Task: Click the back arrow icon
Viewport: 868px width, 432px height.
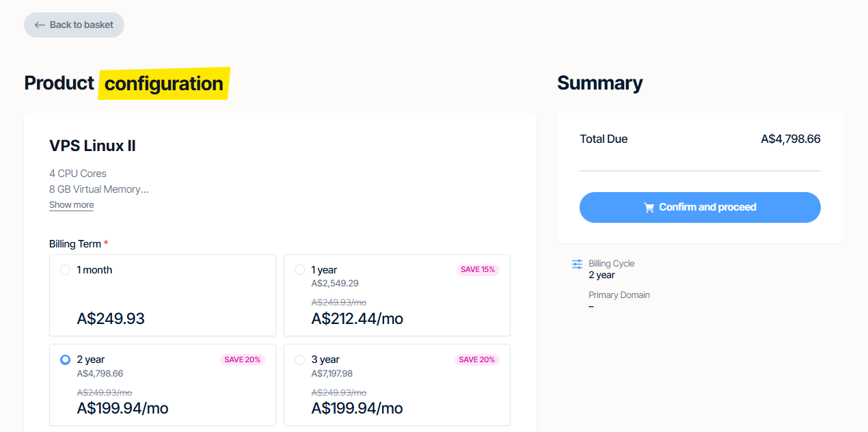Action: 40,25
